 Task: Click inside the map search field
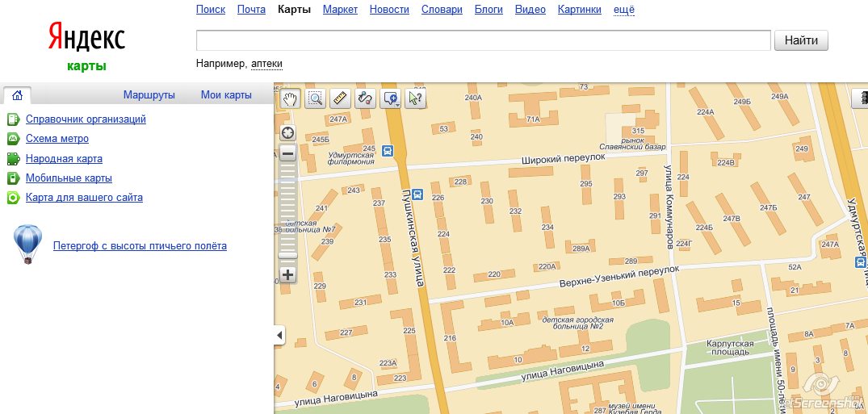click(x=483, y=40)
